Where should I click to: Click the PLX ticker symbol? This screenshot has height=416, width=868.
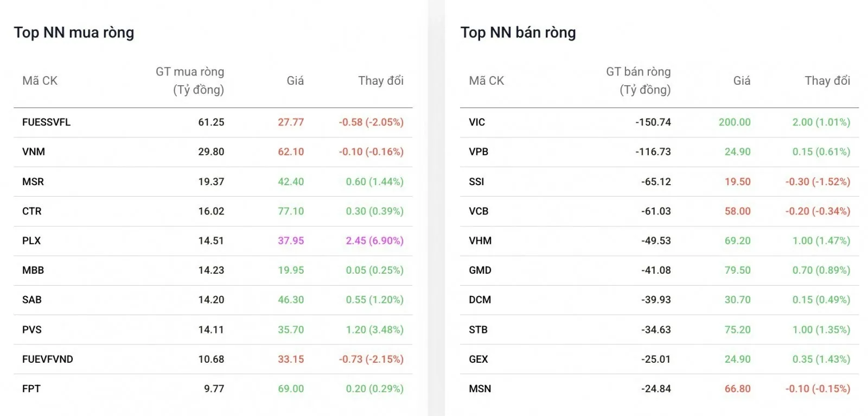(x=31, y=241)
